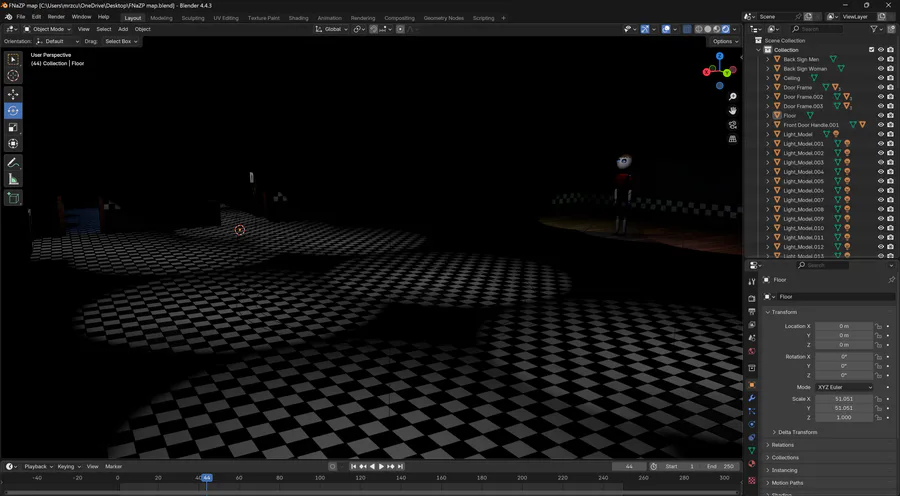
Task: Open the Object Mode dropdown
Action: [x=47, y=29]
